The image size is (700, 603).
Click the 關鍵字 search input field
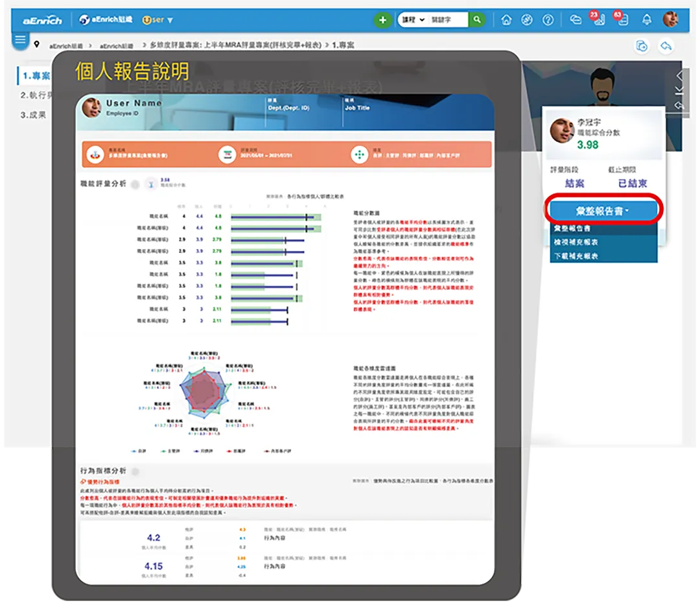pyautogui.click(x=448, y=20)
